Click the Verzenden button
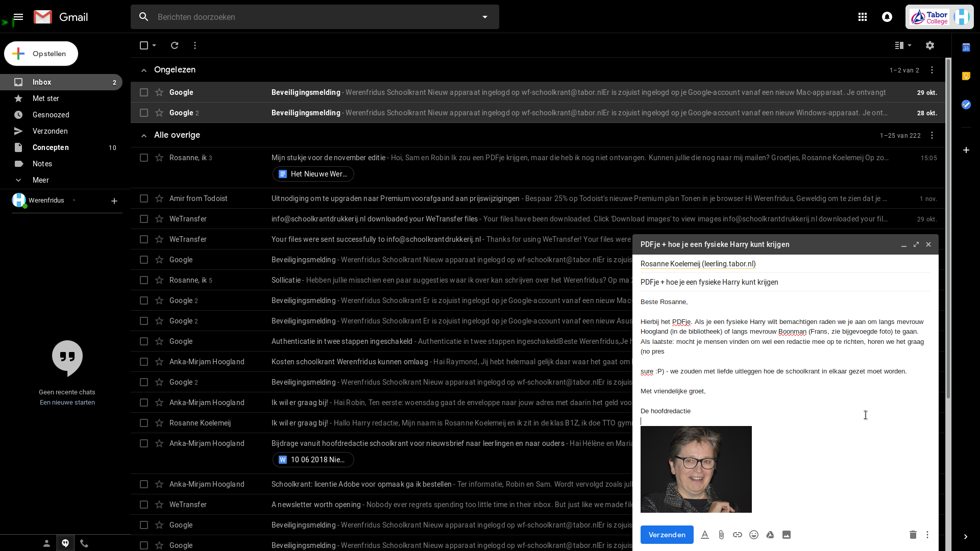 (x=667, y=535)
